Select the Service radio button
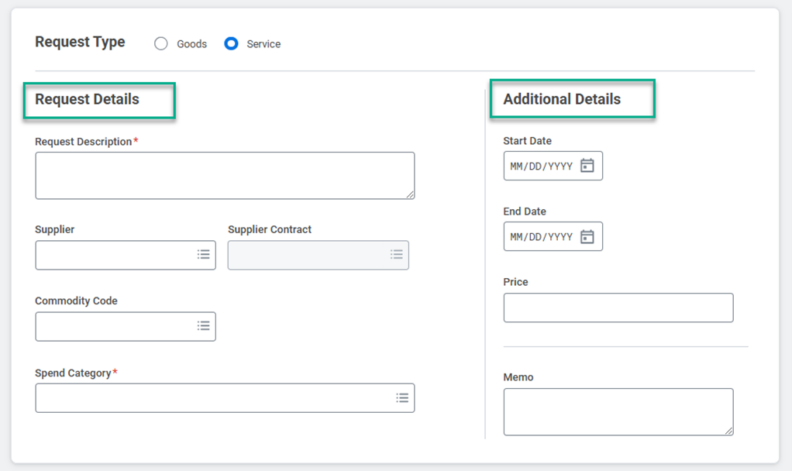This screenshot has height=471, width=792. coord(232,44)
